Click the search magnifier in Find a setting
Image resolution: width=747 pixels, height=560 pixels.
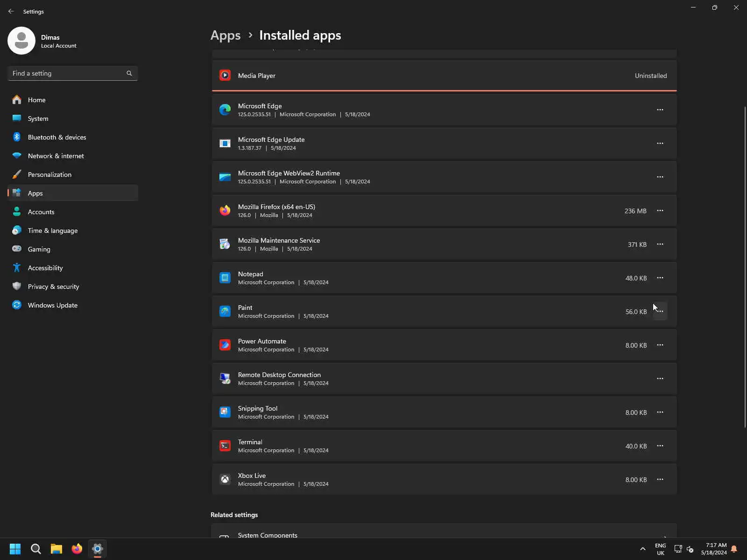pos(129,73)
